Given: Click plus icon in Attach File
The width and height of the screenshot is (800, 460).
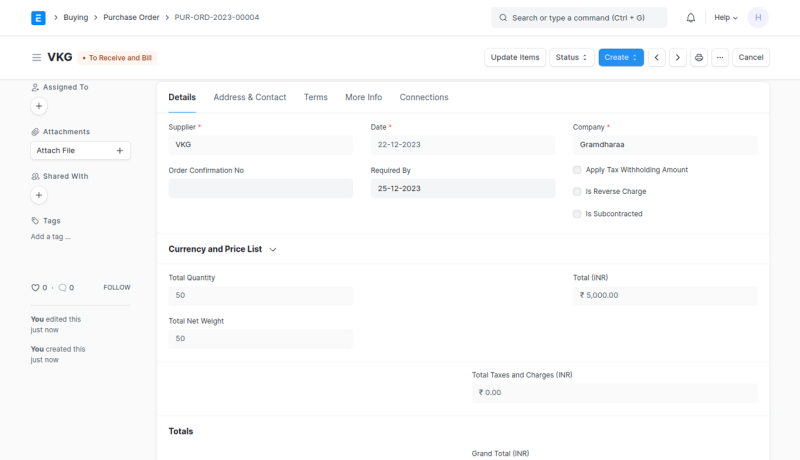Looking at the screenshot, I should [120, 150].
